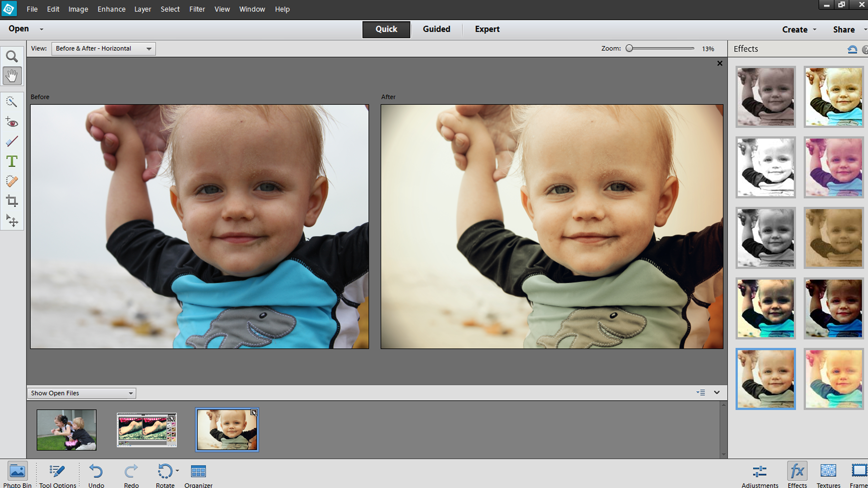
Task: Switch to the Expert tab
Action: [x=487, y=29]
